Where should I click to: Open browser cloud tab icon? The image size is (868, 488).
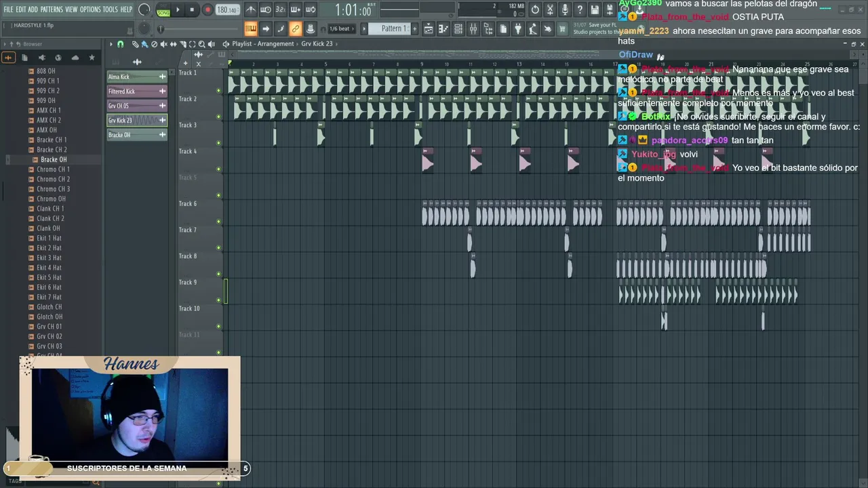click(x=75, y=58)
